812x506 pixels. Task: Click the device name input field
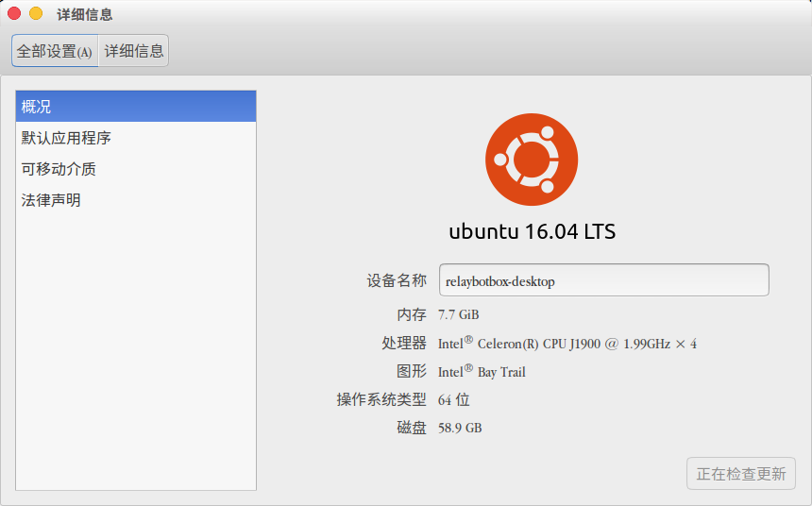click(x=604, y=280)
